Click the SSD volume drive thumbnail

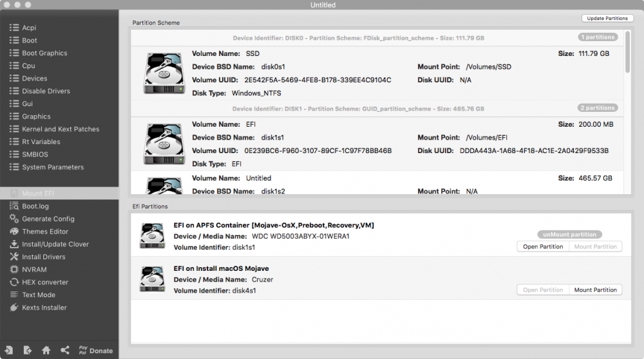tap(164, 73)
